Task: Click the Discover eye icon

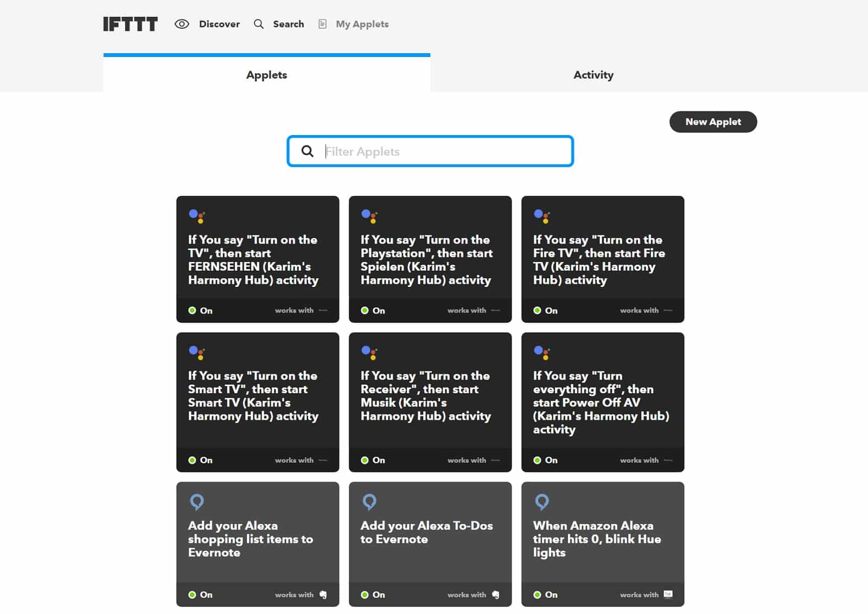Action: (x=182, y=24)
